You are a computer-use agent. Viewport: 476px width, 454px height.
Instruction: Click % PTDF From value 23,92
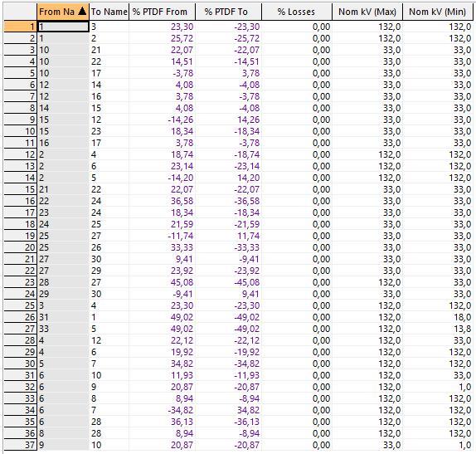click(182, 271)
